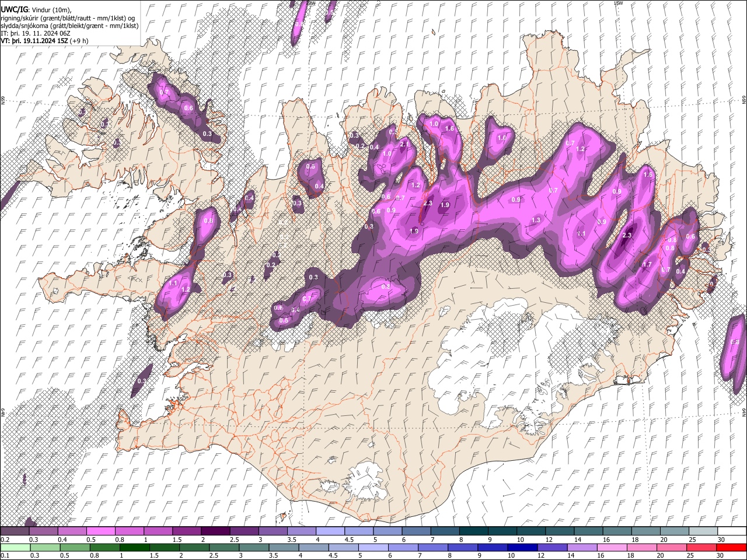Viewport: 747px width, 560px height.
Task: Click the green rain scale swatch labeled 0.5
Action: click(75, 547)
